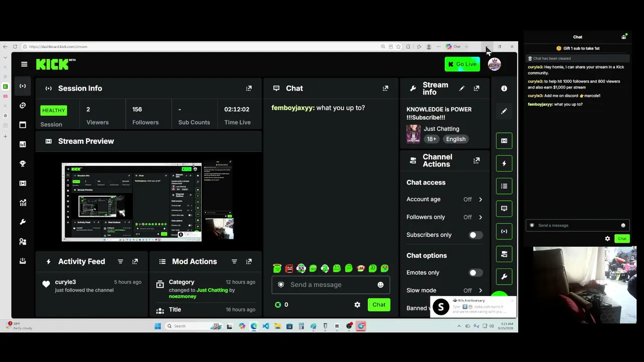644x362 pixels.
Task: Toggle Chat panel via speech bubble rail button
Action: coord(504,209)
